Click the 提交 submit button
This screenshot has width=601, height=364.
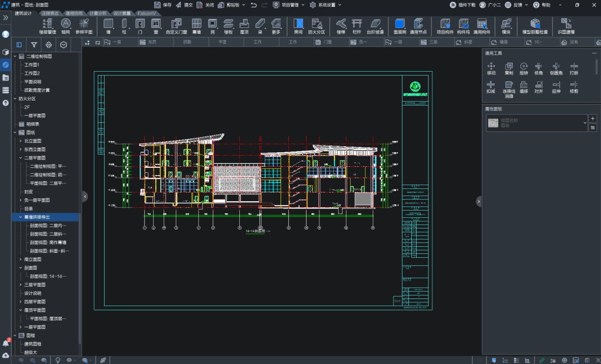click(x=184, y=5)
